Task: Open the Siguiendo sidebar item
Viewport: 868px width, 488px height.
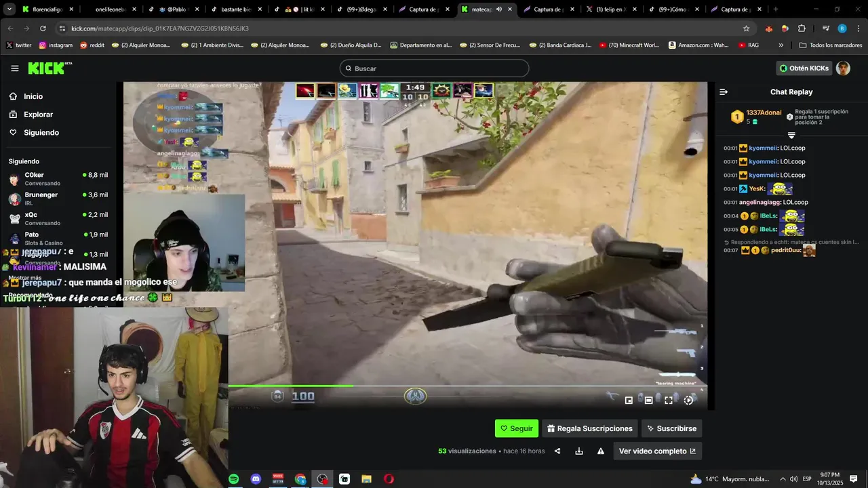Action: (41, 132)
